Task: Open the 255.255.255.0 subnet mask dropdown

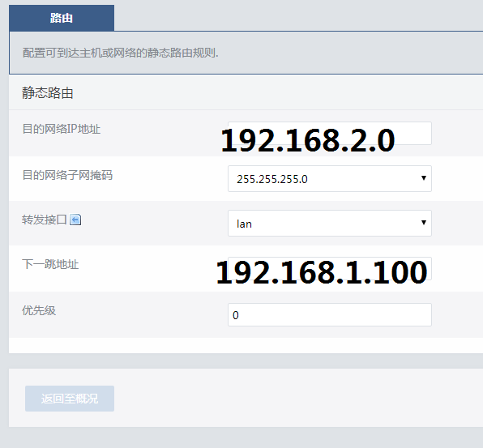Action: 330,178
